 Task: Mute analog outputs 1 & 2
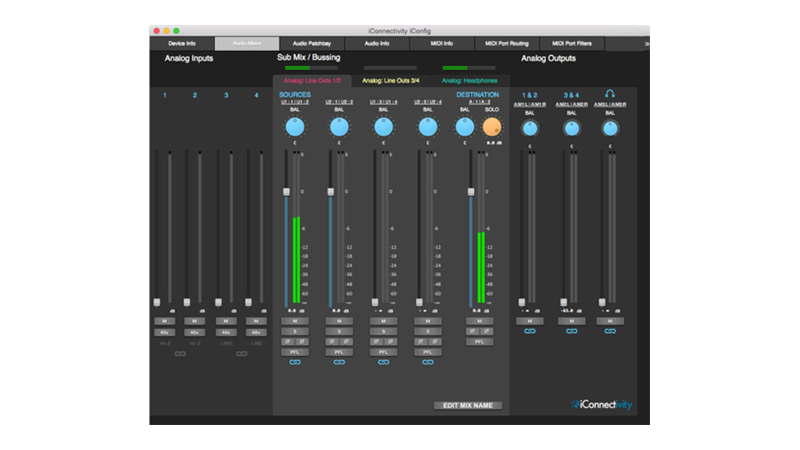[x=530, y=321]
